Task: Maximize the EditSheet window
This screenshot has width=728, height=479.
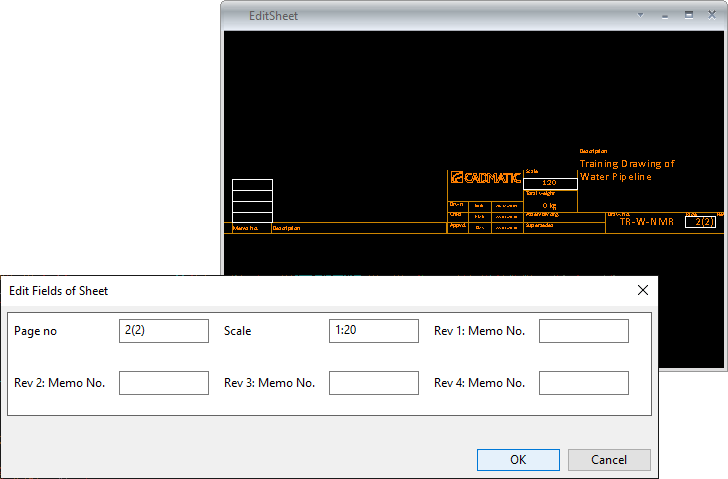Action: point(688,16)
